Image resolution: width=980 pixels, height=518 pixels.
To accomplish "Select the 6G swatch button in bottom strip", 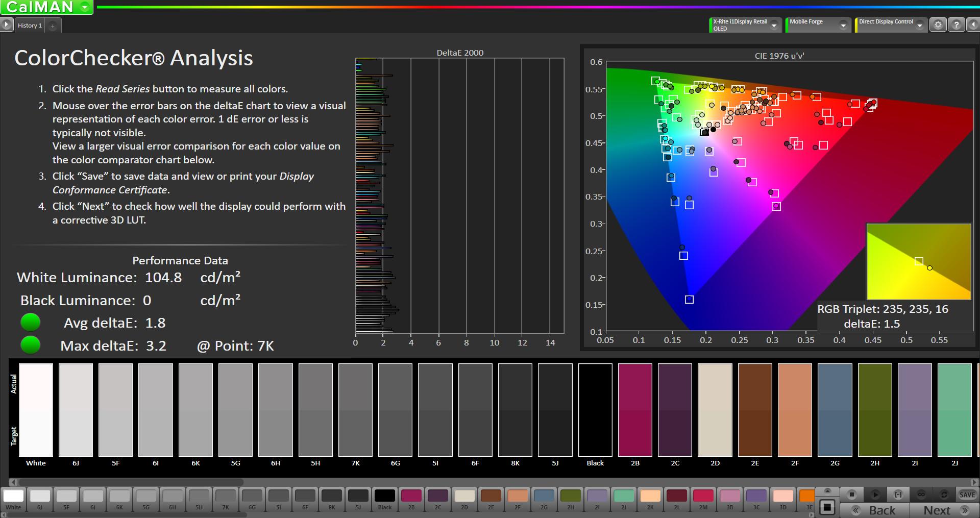I will [252, 500].
